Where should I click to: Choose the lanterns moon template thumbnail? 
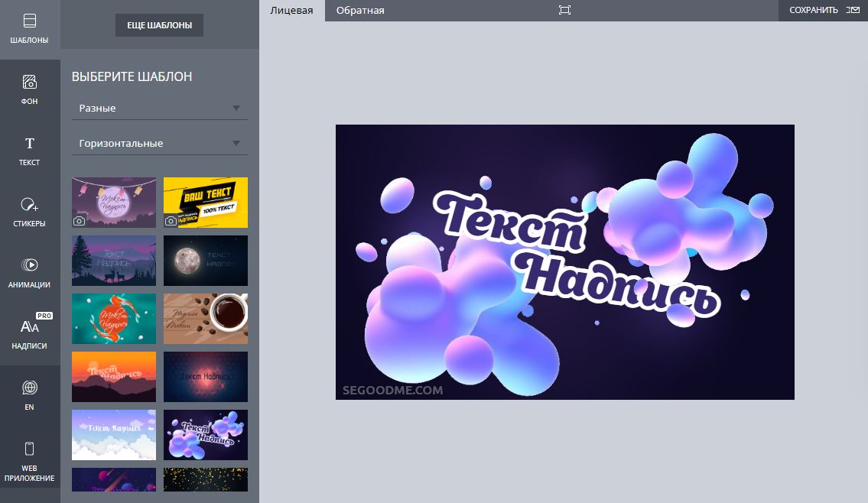tap(114, 203)
